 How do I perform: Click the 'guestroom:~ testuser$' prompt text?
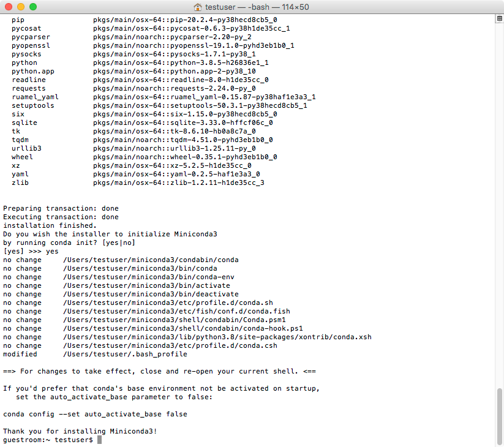(x=48, y=440)
